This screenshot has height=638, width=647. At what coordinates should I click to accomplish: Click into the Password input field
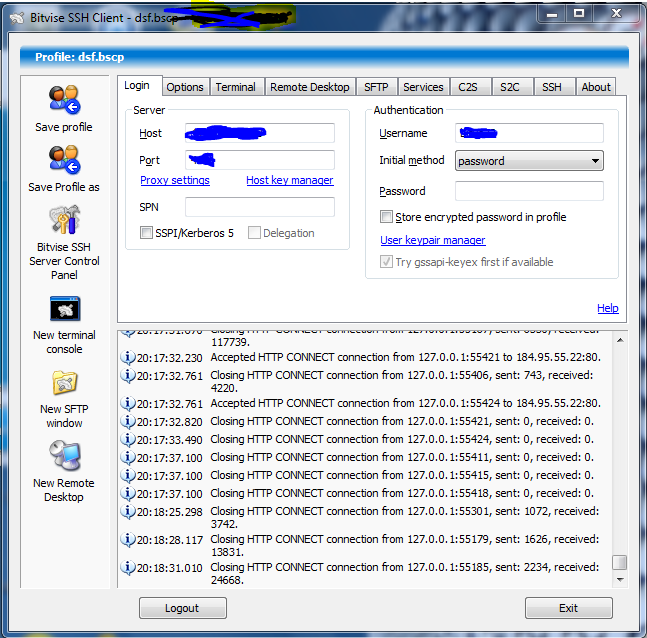click(529, 191)
